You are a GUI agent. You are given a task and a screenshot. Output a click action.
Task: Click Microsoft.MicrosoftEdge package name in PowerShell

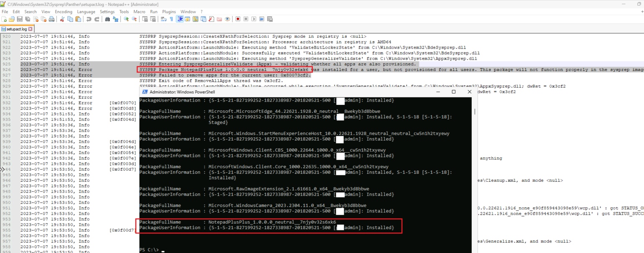pyautogui.click(x=294, y=111)
